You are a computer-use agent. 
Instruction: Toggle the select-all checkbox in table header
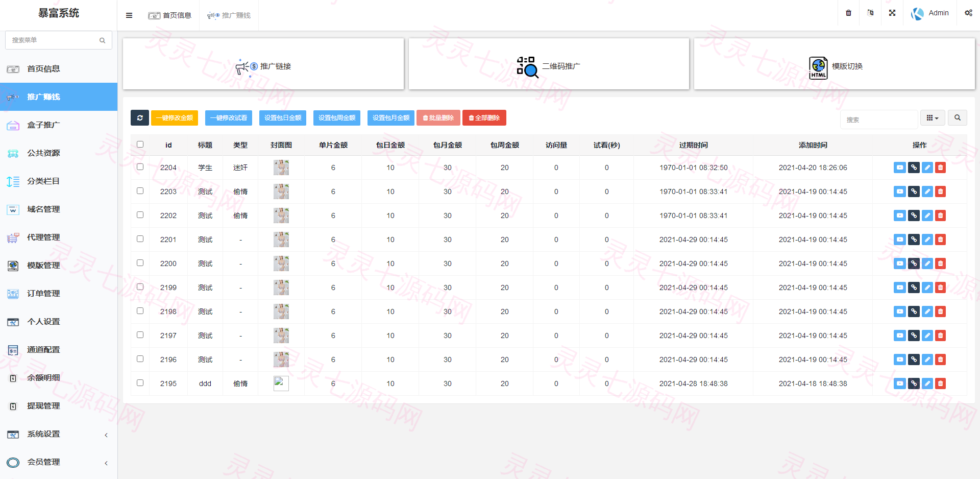click(x=140, y=145)
